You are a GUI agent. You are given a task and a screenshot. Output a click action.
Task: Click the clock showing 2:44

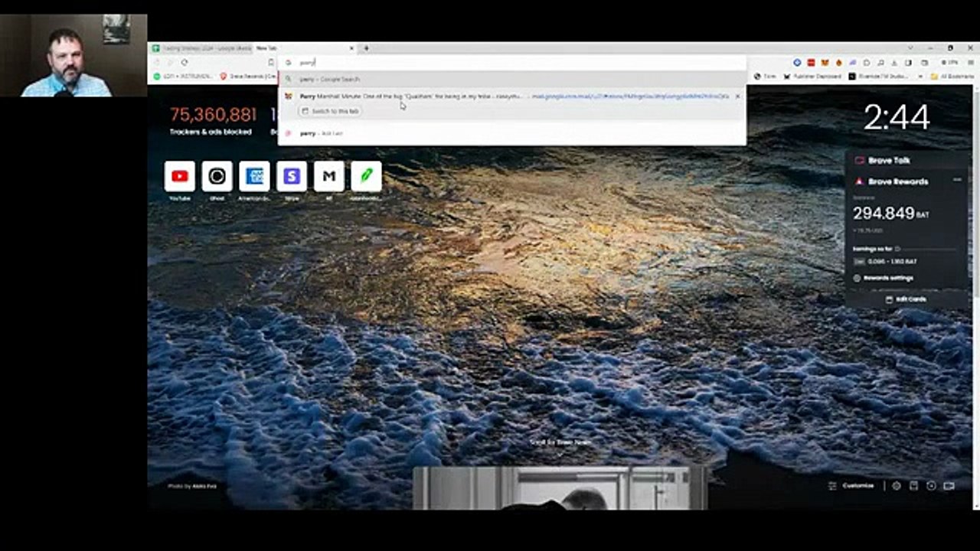point(897,117)
